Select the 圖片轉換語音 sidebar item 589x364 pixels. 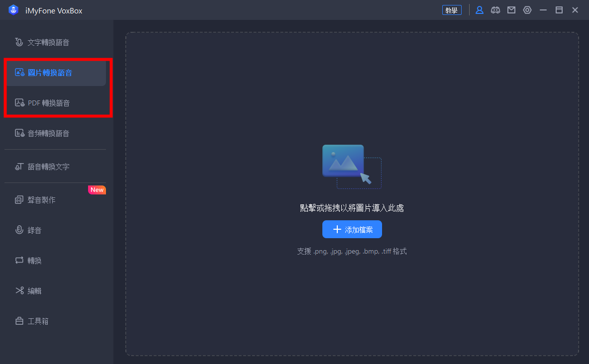56,73
